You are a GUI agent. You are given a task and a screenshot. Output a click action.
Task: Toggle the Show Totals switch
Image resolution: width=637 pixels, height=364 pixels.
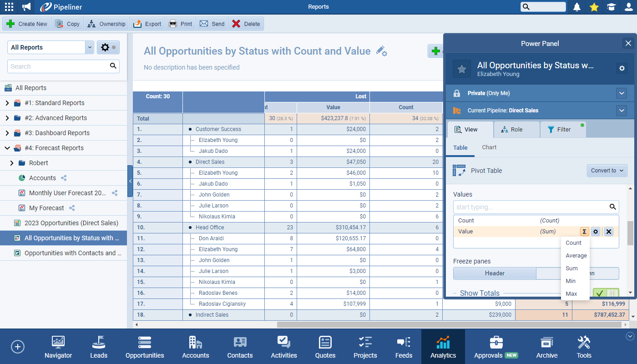pyautogui.click(x=606, y=293)
